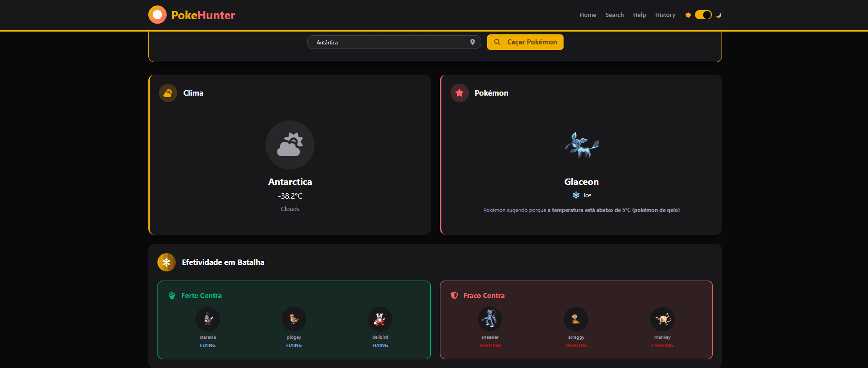Click the delibird sprite icon
Screen dimensions: 868x368
pyautogui.click(x=380, y=319)
